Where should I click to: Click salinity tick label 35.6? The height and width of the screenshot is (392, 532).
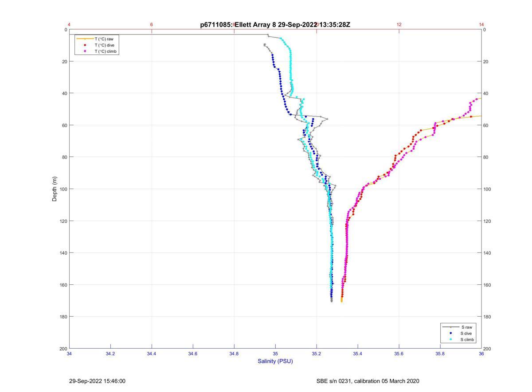tap(399, 353)
